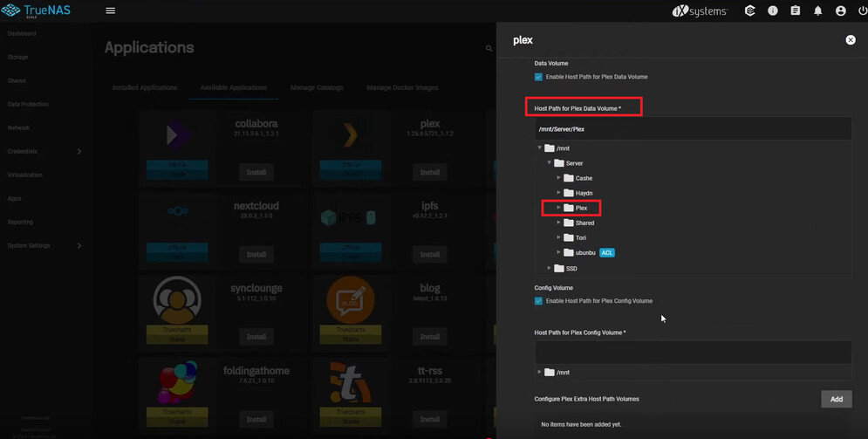This screenshot has width=868, height=439.
Task: Close the plex settings panel
Action: [x=851, y=40]
